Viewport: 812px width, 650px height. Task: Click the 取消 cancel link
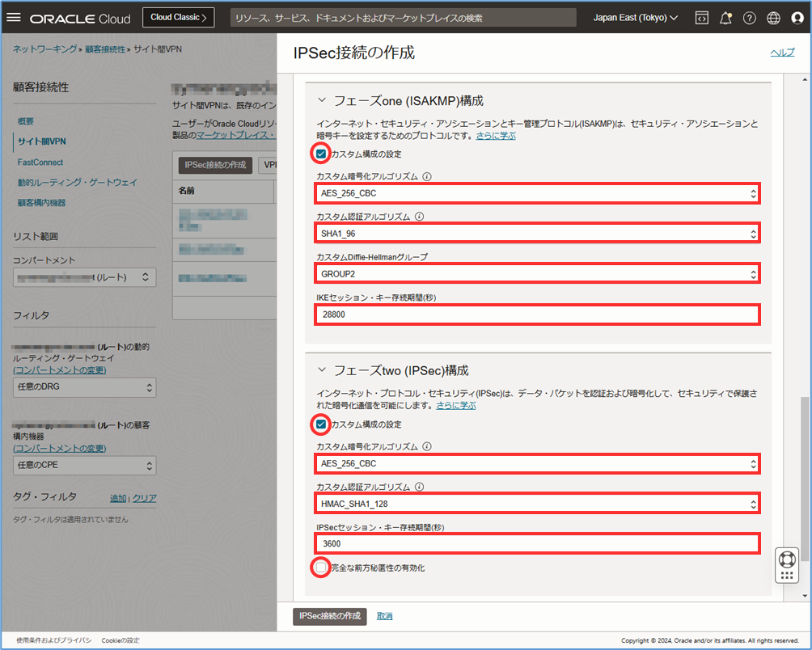(384, 616)
